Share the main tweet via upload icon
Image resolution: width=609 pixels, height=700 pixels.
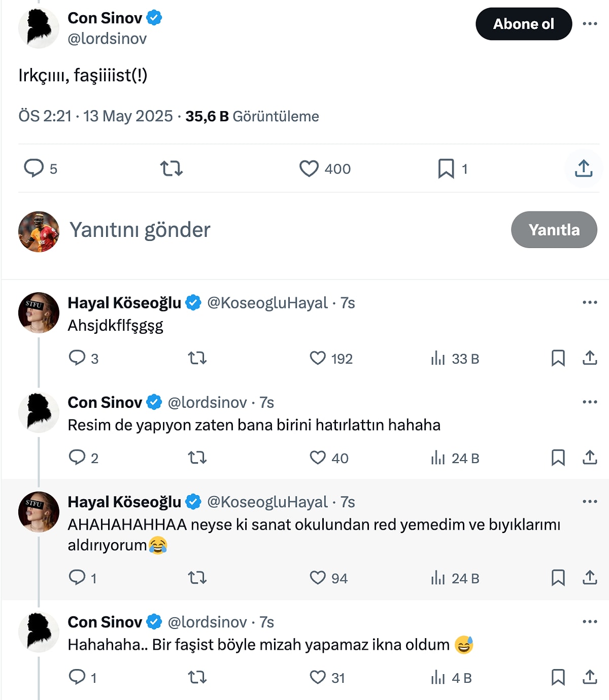click(x=584, y=168)
